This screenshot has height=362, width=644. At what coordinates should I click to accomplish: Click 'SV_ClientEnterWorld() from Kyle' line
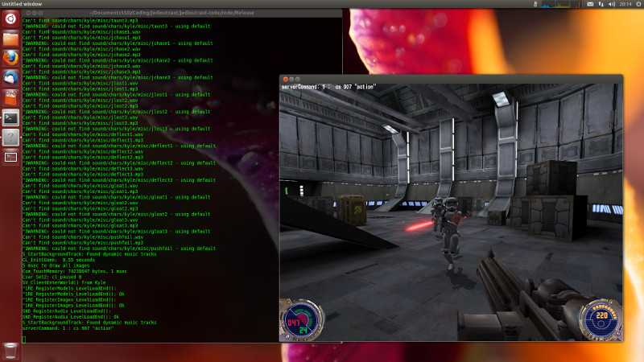click(x=64, y=283)
